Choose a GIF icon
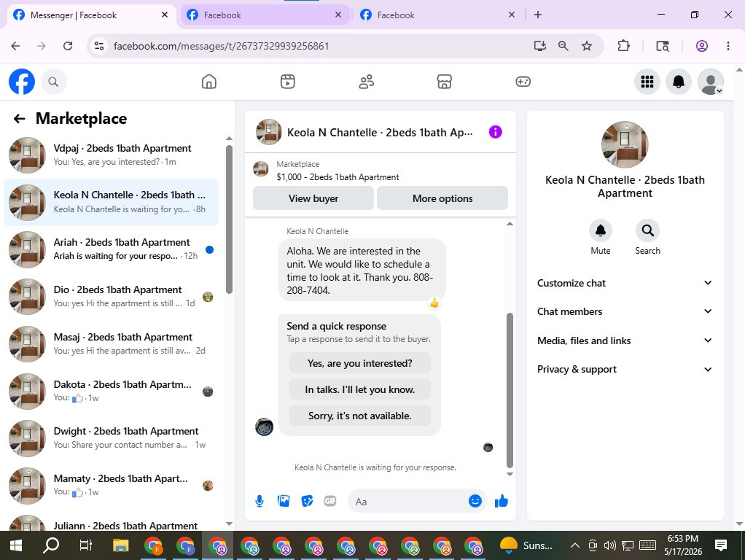Viewport: 745px width, 560px height. (x=329, y=501)
